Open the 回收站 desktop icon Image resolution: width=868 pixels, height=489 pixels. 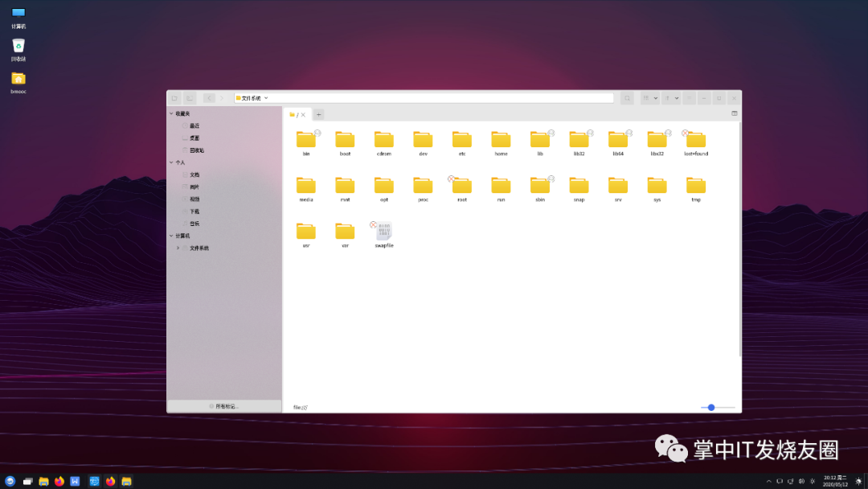18,50
